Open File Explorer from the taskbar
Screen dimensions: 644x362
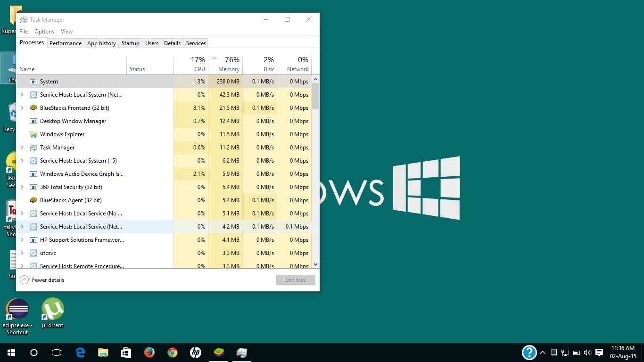[103, 353]
